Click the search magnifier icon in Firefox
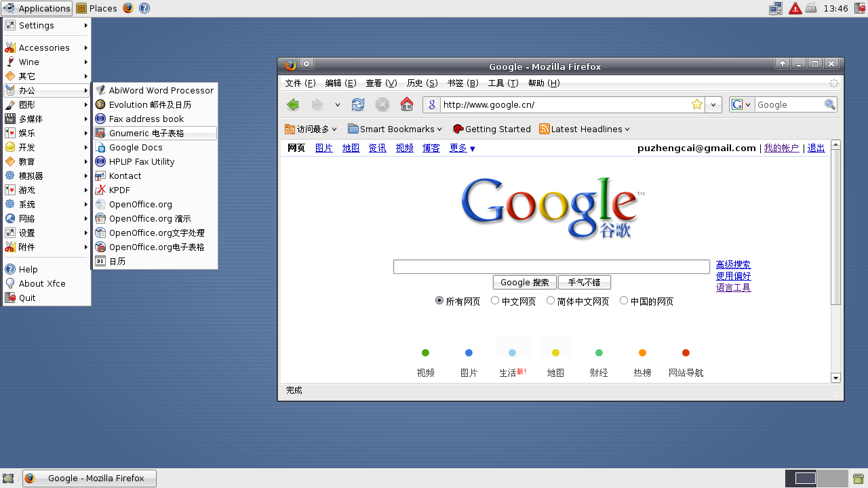The image size is (868, 488). point(830,104)
